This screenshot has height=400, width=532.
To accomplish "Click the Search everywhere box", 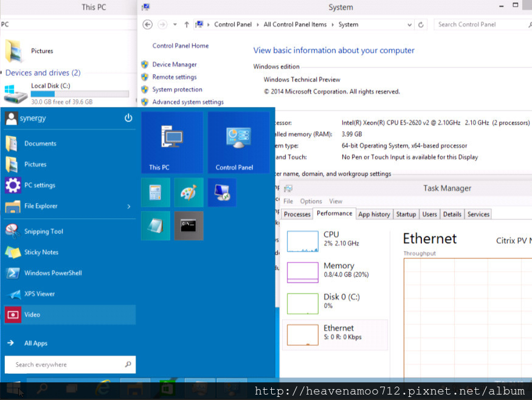I will tap(70, 365).
